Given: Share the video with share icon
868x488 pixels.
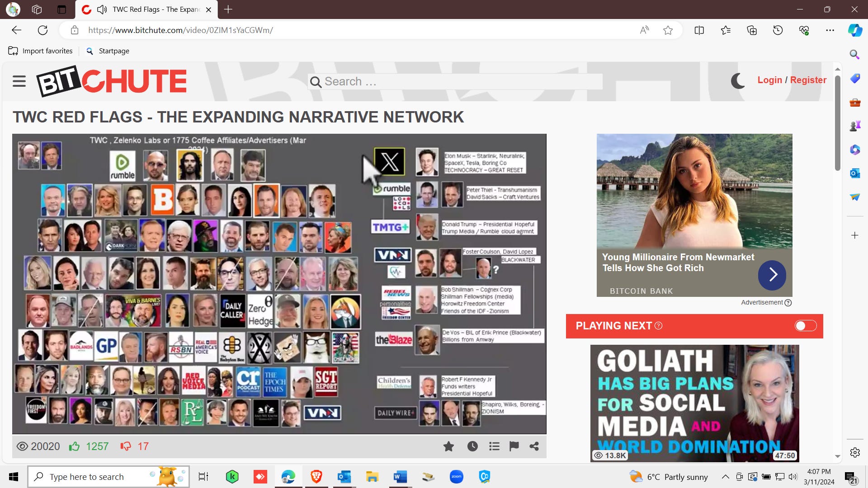Looking at the screenshot, I should click(534, 446).
